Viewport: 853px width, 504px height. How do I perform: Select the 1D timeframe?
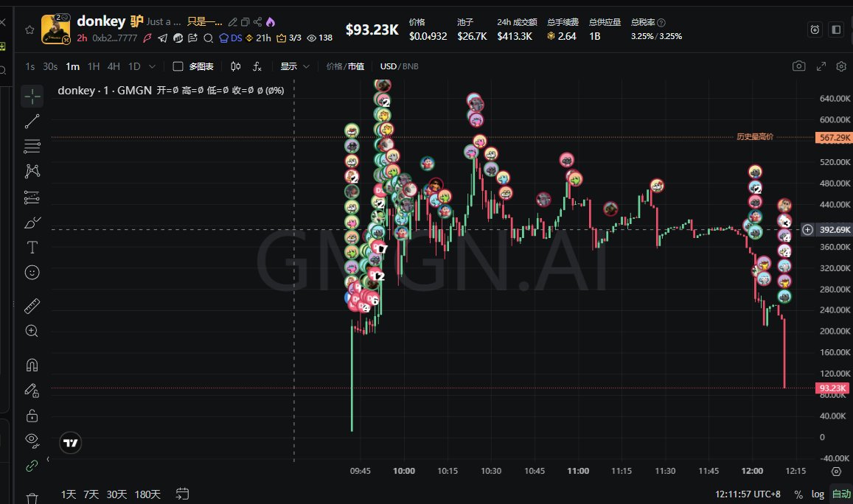[x=134, y=66]
